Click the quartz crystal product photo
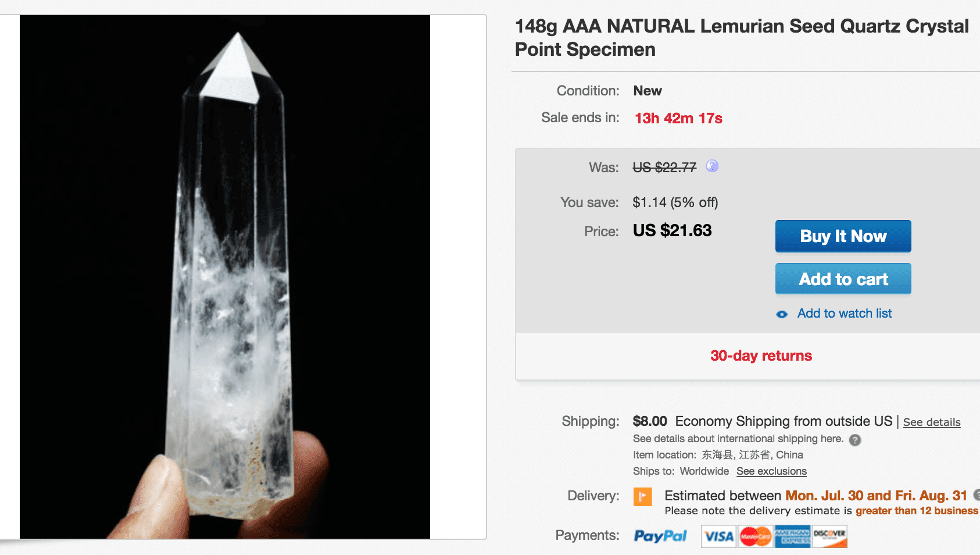The width and height of the screenshot is (980, 555). pos(225,277)
